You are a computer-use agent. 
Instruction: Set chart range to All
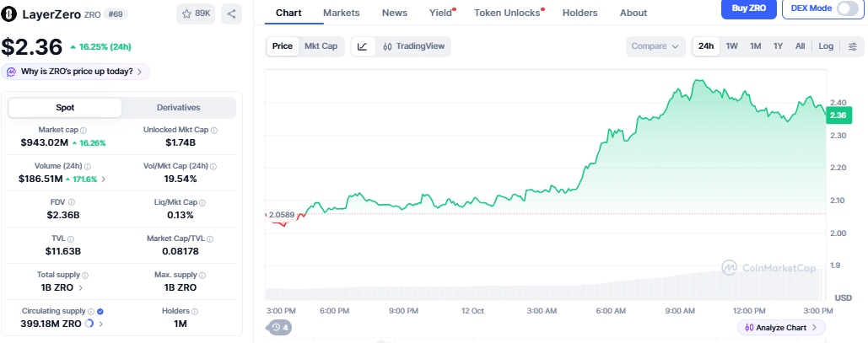pyautogui.click(x=800, y=46)
